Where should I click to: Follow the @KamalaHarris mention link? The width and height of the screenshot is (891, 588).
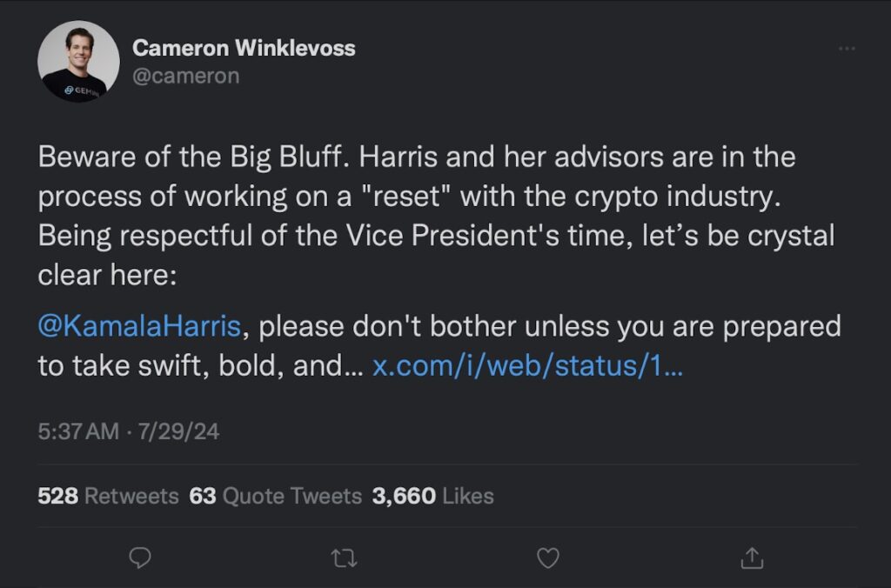[x=139, y=327]
